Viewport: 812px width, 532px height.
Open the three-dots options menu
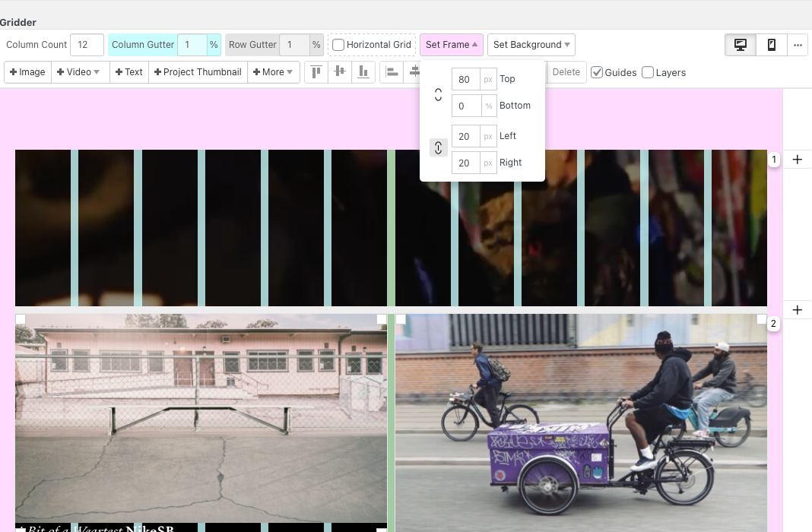pos(797,45)
